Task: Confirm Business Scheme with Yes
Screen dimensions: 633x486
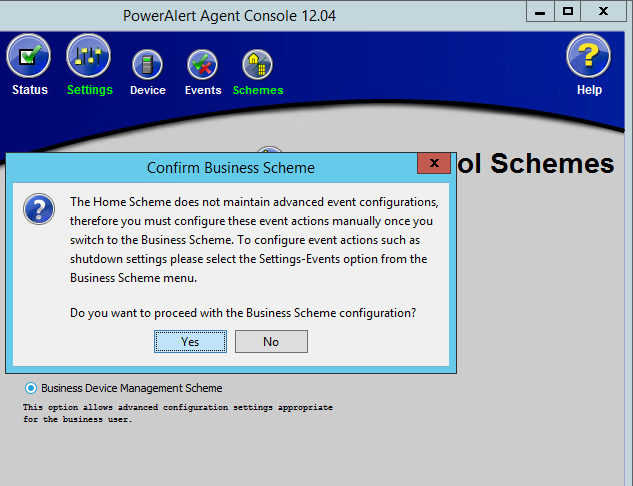Action: tap(190, 341)
